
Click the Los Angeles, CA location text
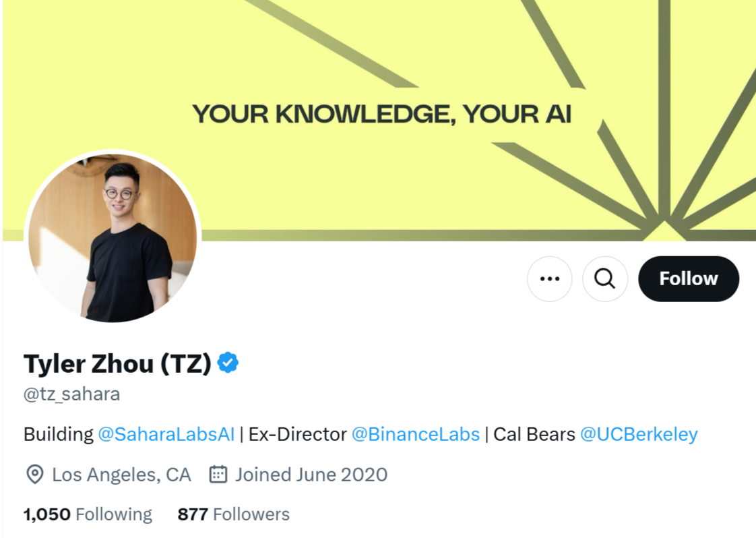click(x=121, y=475)
